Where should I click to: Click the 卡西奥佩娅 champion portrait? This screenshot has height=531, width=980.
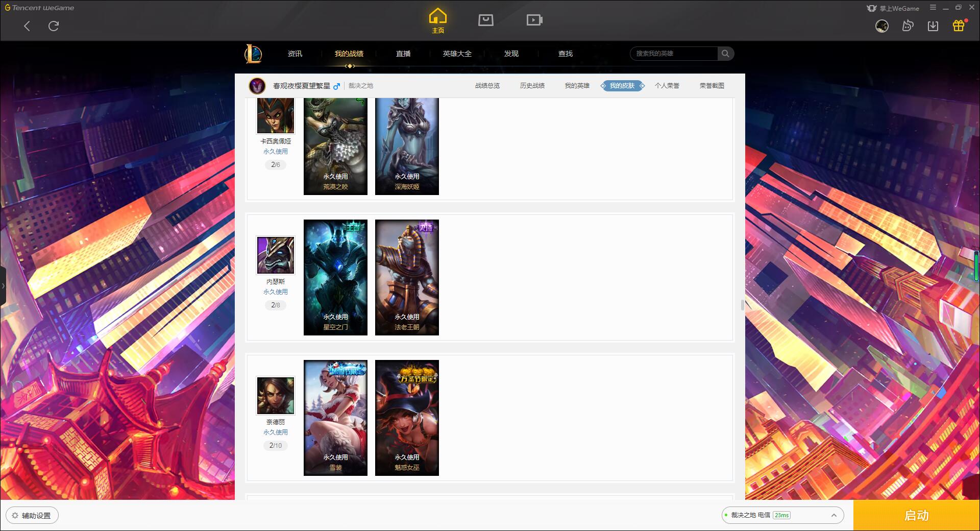point(276,115)
